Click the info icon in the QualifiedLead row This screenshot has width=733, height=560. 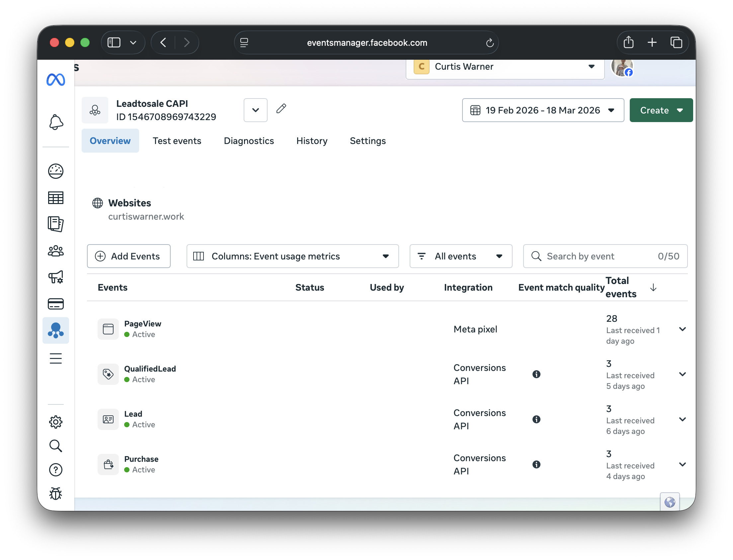coord(536,374)
